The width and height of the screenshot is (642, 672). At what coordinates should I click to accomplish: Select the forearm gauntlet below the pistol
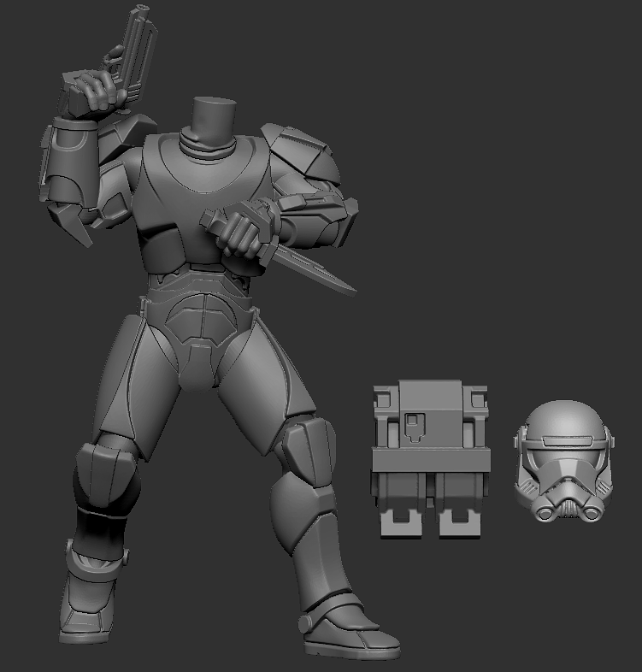[67, 167]
